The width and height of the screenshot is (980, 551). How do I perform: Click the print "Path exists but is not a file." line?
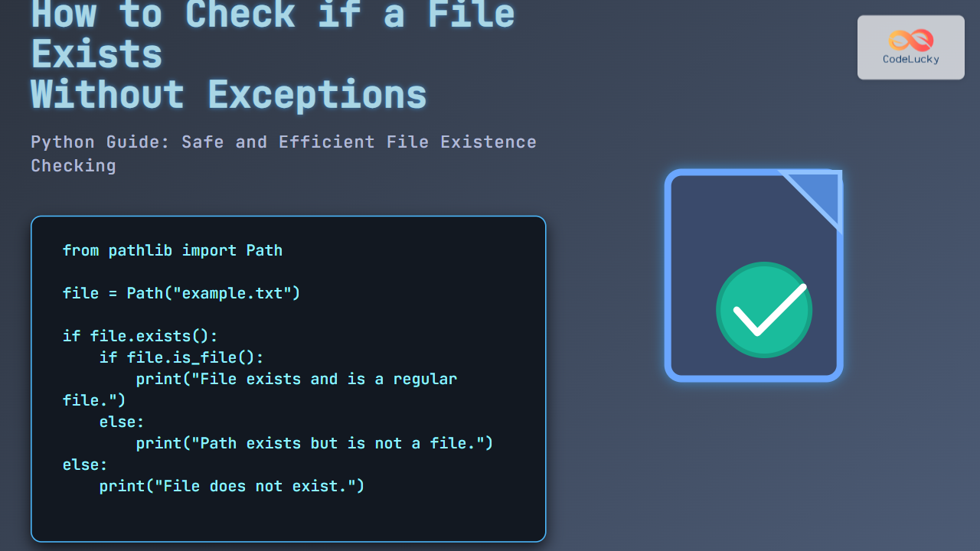point(314,443)
